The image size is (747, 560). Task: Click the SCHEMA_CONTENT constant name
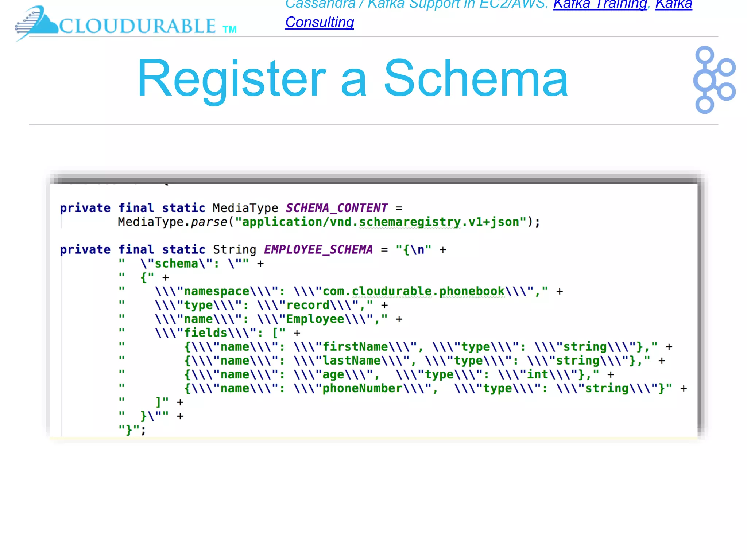point(336,208)
